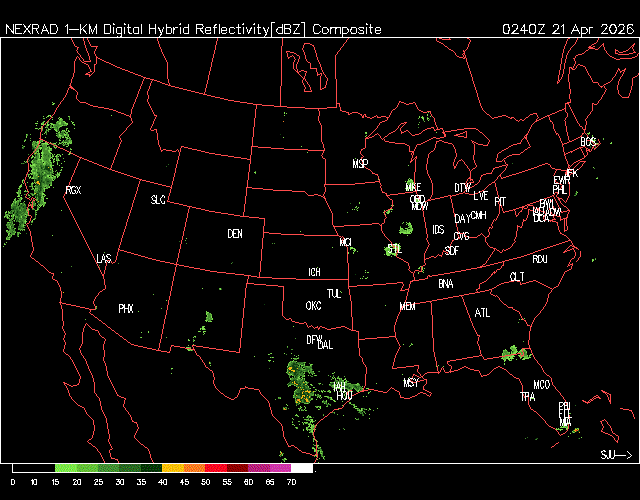Click the BOS airport label

tap(588, 141)
